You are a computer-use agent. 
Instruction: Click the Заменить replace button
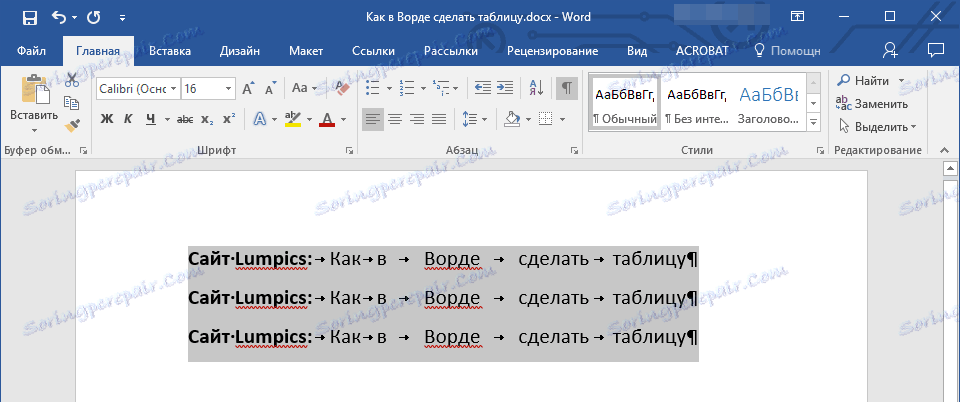tap(872, 103)
